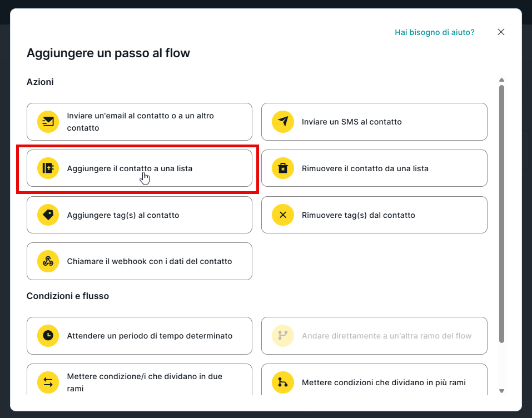Image resolution: width=532 pixels, height=418 pixels.
Task: Click the scrollbar down arrow
Action: (501, 391)
